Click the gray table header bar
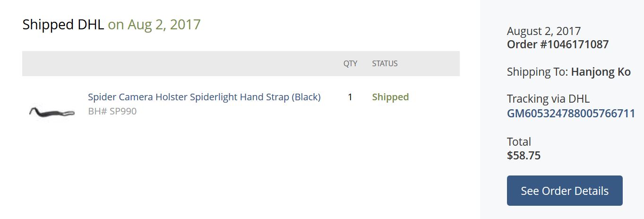 (189, 63)
